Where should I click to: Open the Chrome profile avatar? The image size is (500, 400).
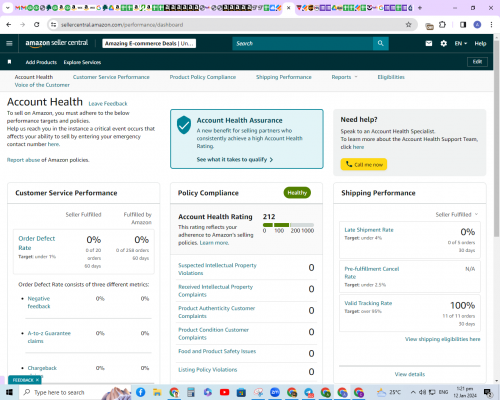click(x=477, y=25)
